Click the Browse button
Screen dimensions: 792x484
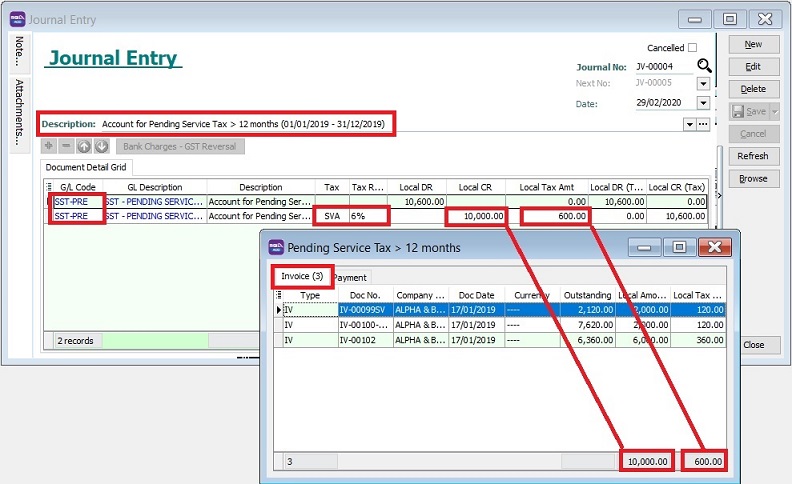point(752,178)
